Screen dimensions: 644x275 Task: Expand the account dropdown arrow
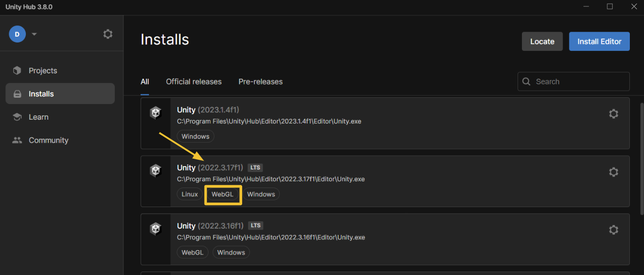[34, 34]
